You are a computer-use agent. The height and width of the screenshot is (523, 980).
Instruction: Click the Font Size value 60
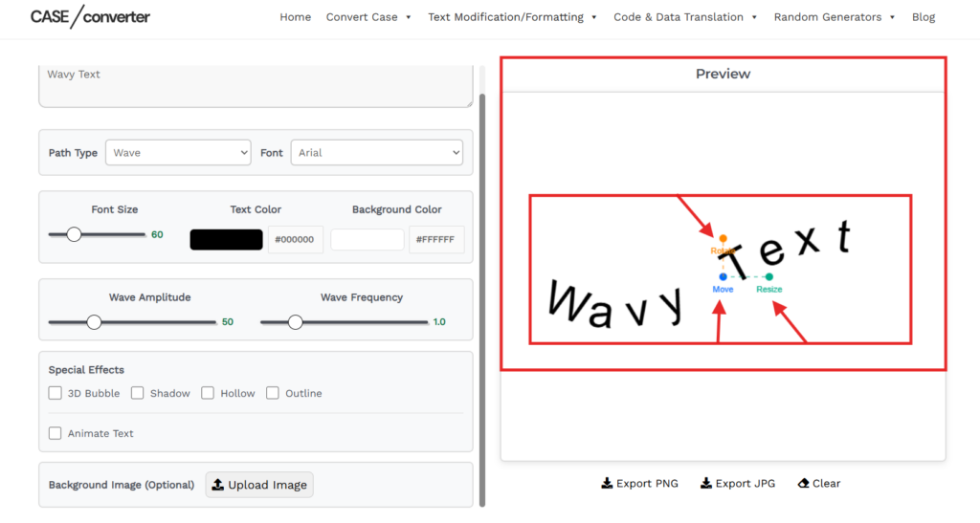coord(157,234)
